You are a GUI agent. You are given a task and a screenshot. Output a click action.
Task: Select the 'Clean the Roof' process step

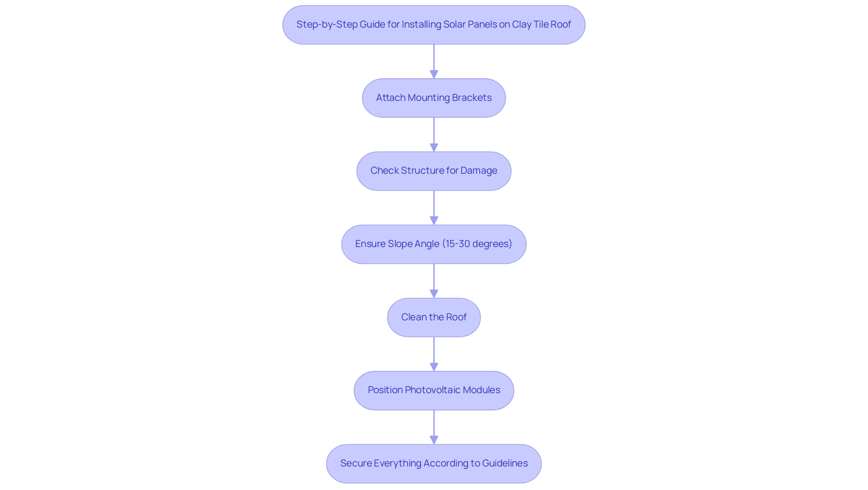click(x=434, y=316)
